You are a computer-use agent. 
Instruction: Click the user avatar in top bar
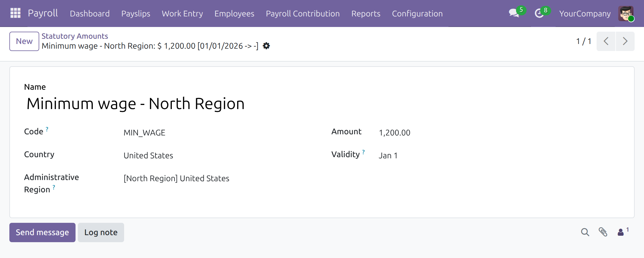pyautogui.click(x=626, y=13)
